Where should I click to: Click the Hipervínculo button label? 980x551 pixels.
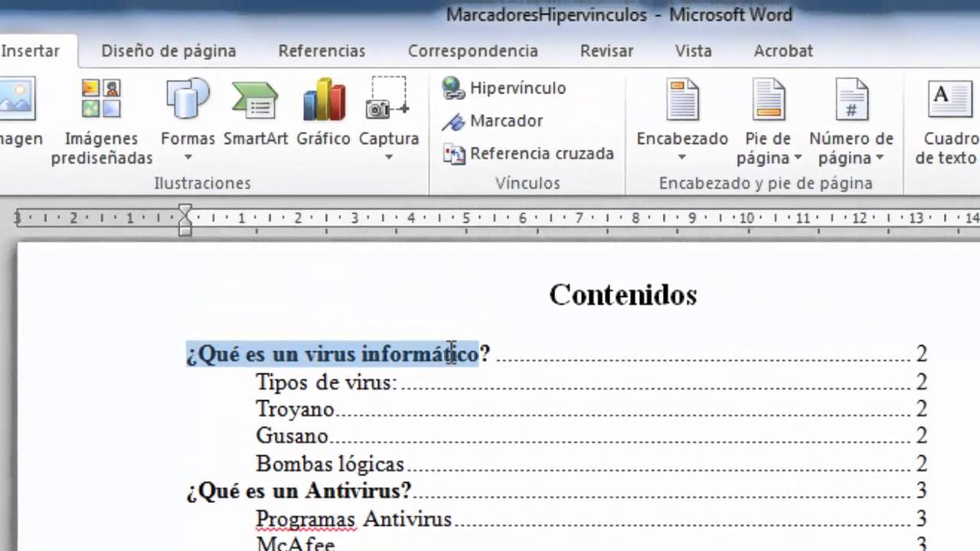point(518,88)
